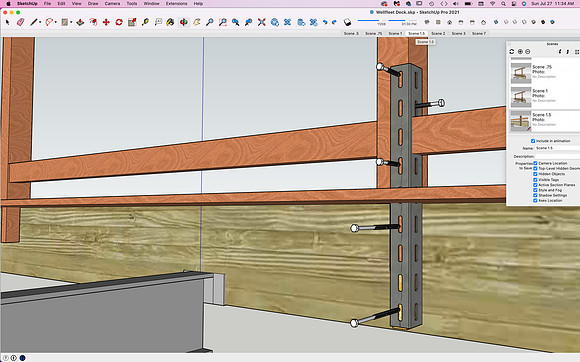This screenshot has width=580, height=362.
Task: Activate the Push/Pull tool
Action: [80, 23]
